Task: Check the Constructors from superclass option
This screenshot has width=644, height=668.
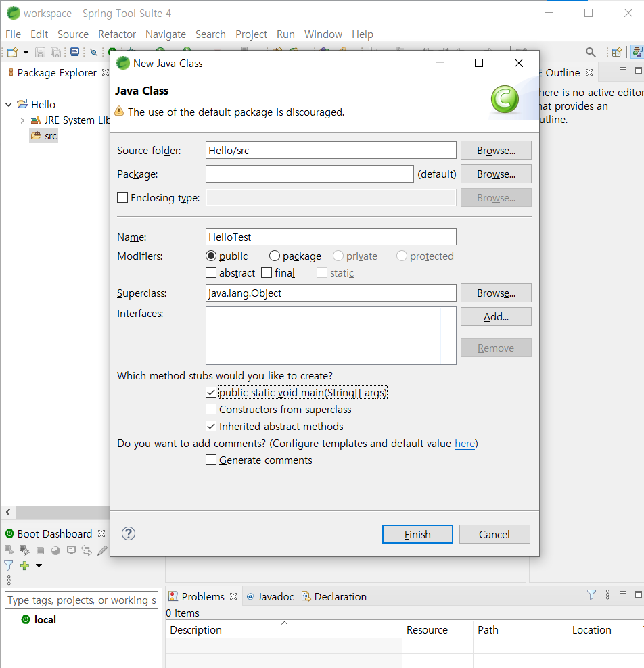Action: (211, 409)
